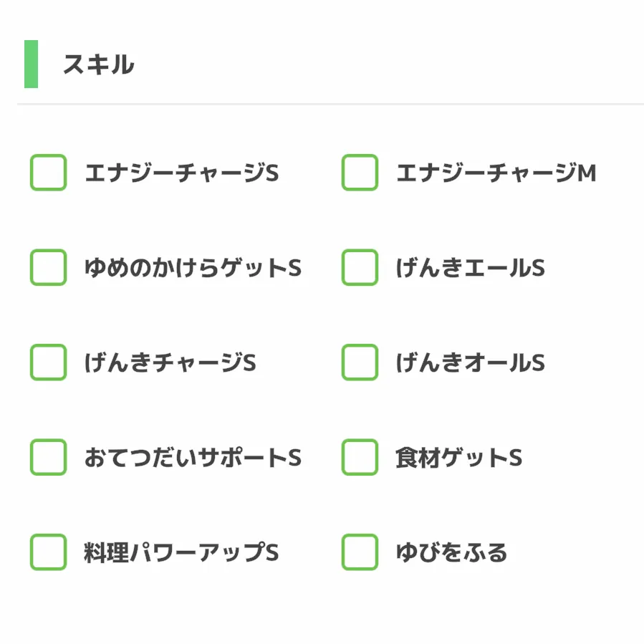Check the ゆびをふる checkbox
This screenshot has height=644, width=644.
[360, 552]
